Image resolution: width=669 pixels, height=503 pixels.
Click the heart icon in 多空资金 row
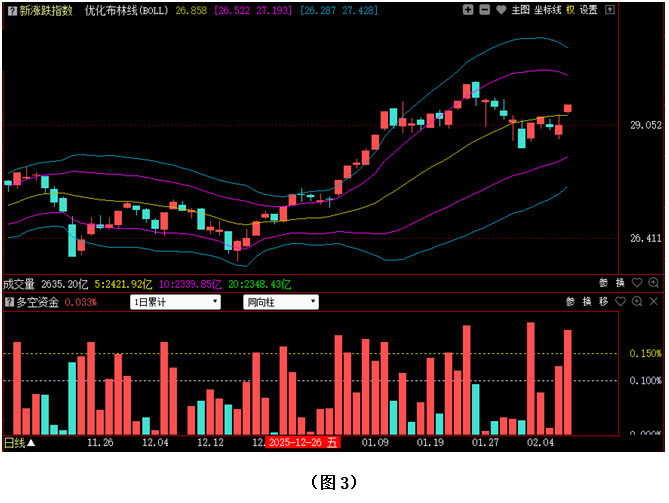coord(621,302)
